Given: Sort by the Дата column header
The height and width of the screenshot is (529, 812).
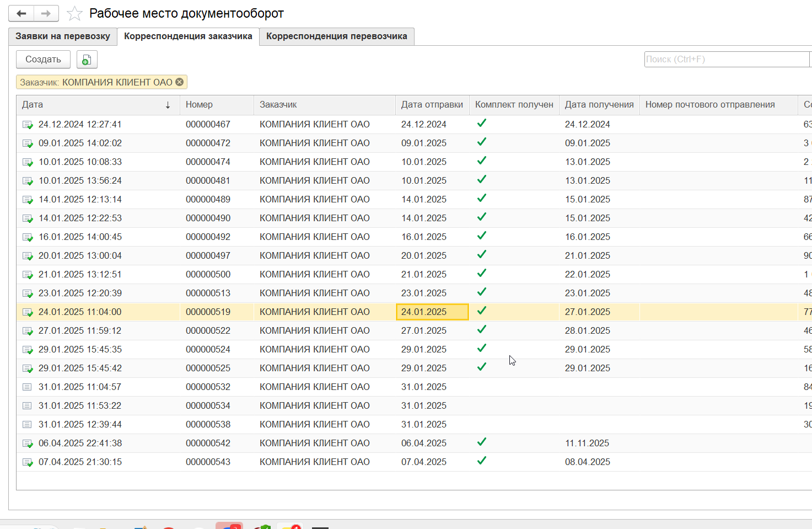Looking at the screenshot, I should (x=98, y=105).
